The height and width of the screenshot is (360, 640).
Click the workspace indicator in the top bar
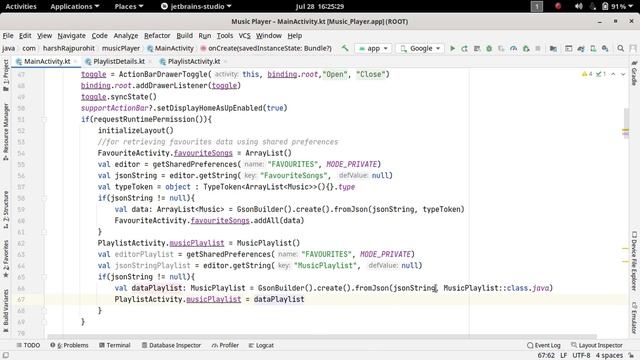pos(537,6)
